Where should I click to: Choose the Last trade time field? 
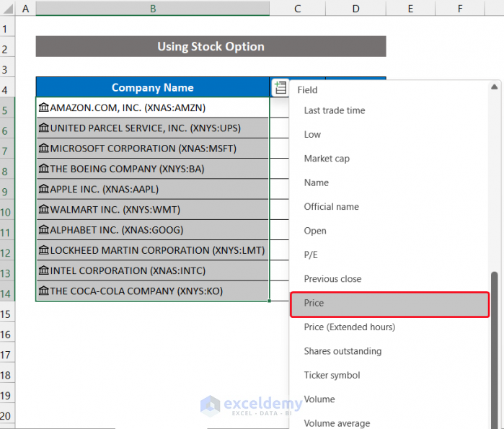[389, 110]
